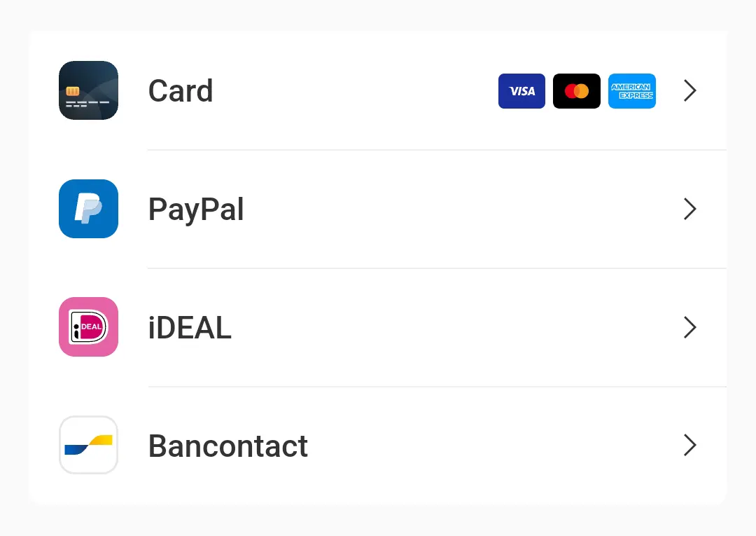The image size is (756, 536).
Task: Select the iDEAL label text
Action: pyautogui.click(x=190, y=328)
